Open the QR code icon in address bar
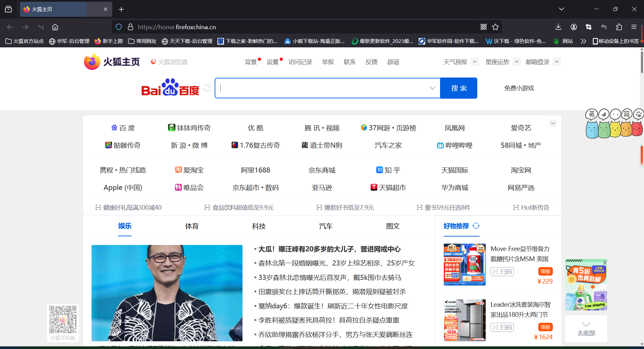The image size is (644, 349). click(x=483, y=27)
